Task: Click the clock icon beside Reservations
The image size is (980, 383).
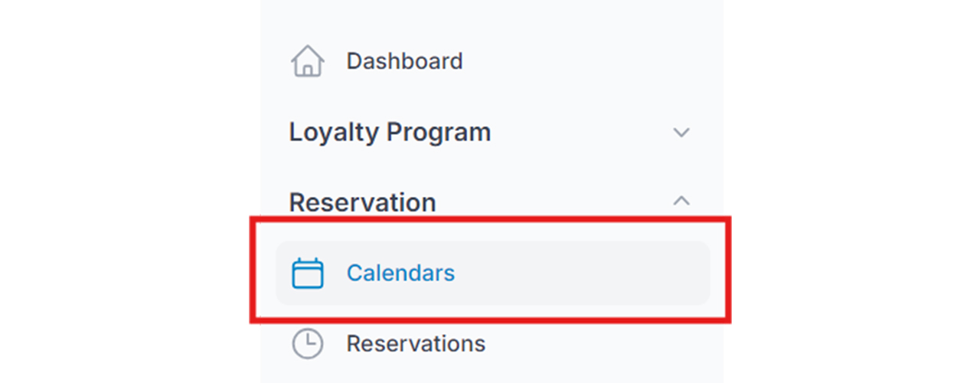Action: point(308,343)
